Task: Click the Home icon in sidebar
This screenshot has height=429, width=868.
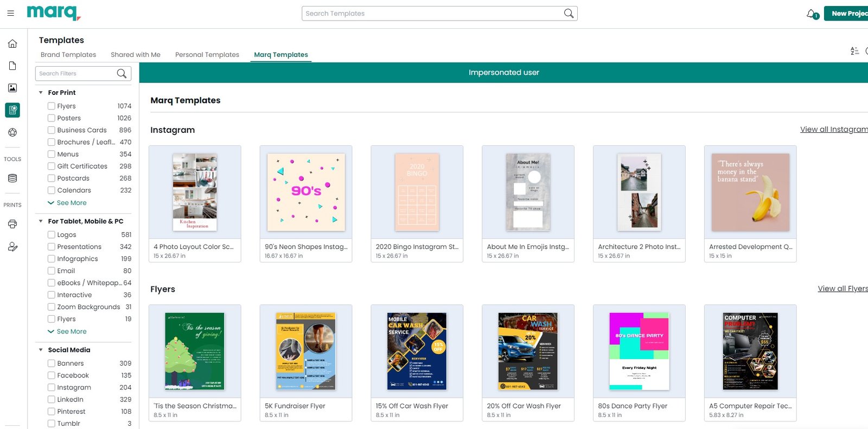Action: coord(12,44)
